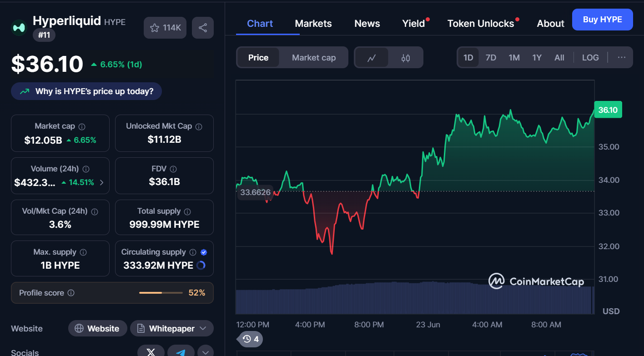Click the circulating supply progress ring

click(201, 266)
